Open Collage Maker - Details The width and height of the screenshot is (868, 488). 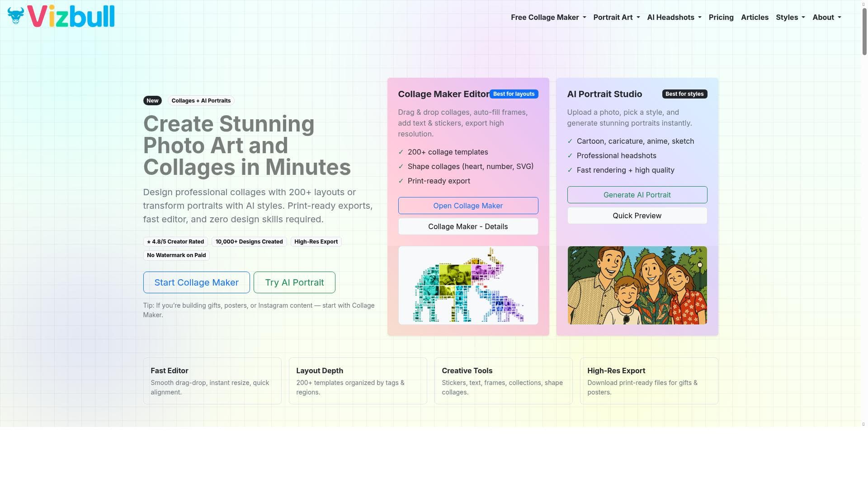tap(468, 226)
